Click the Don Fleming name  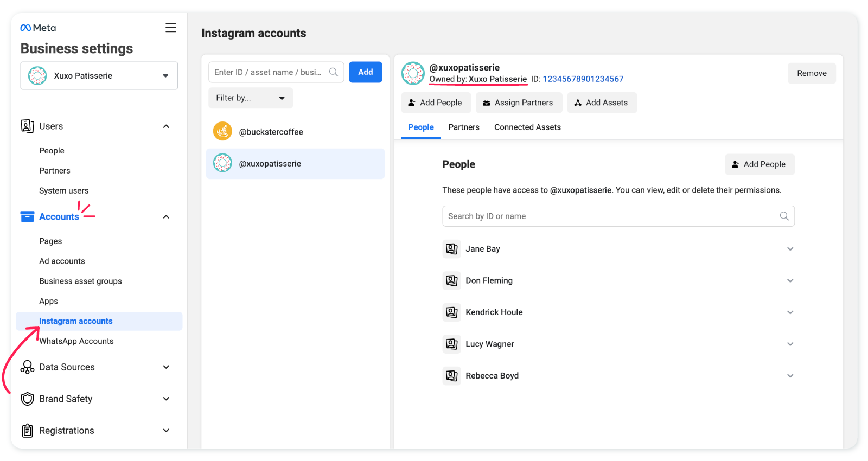pos(489,280)
